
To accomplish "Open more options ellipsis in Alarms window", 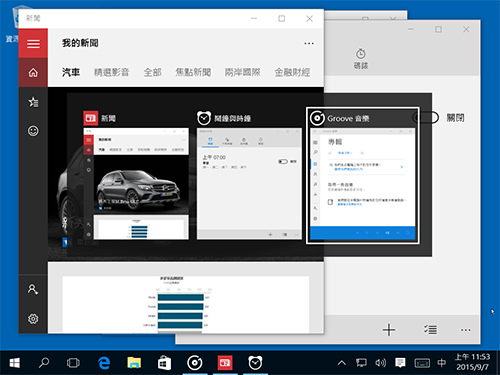I will (x=466, y=330).
